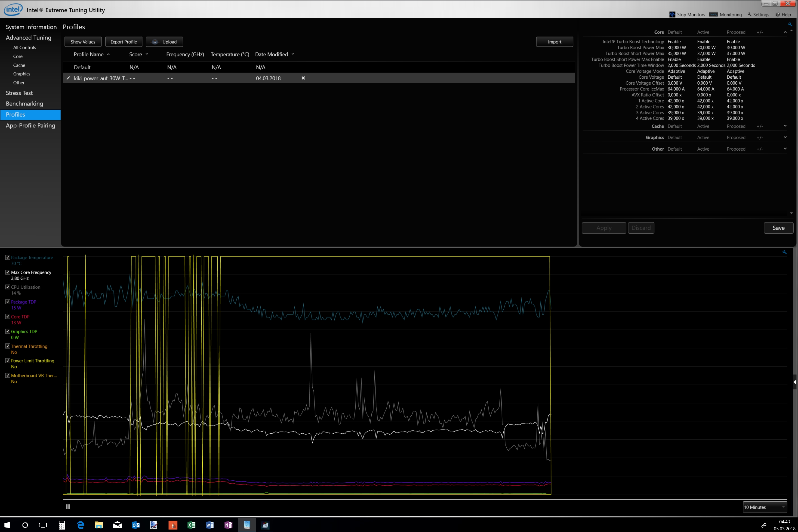Click the Show Values button
Viewport: 798px width, 532px height.
click(83, 42)
